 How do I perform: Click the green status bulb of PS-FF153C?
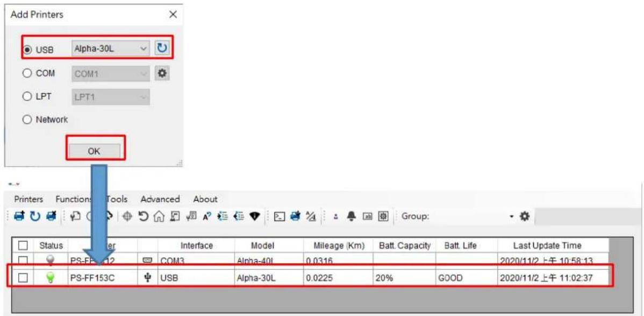click(x=50, y=278)
